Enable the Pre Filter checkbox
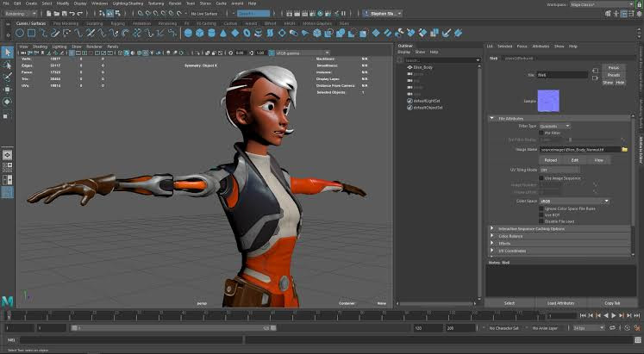Image resolution: width=644 pixels, height=354 pixels. coord(541,133)
